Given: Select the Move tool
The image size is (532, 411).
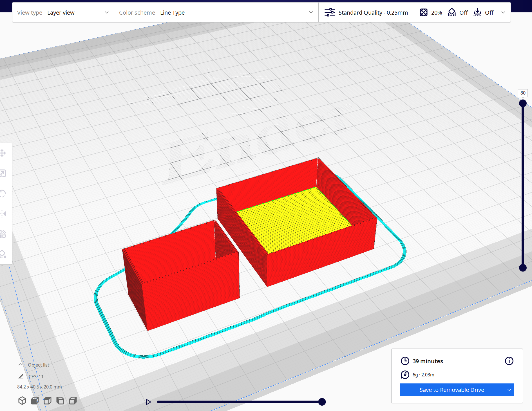Looking at the screenshot, I should 3,154.
